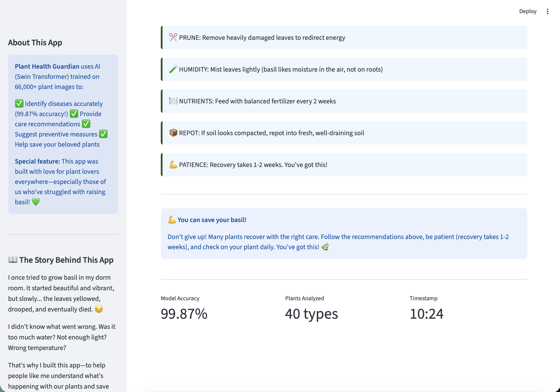Screen dimensions: 560x392
Task: Click the flexed bicep PATIENCE icon
Action: (x=173, y=165)
